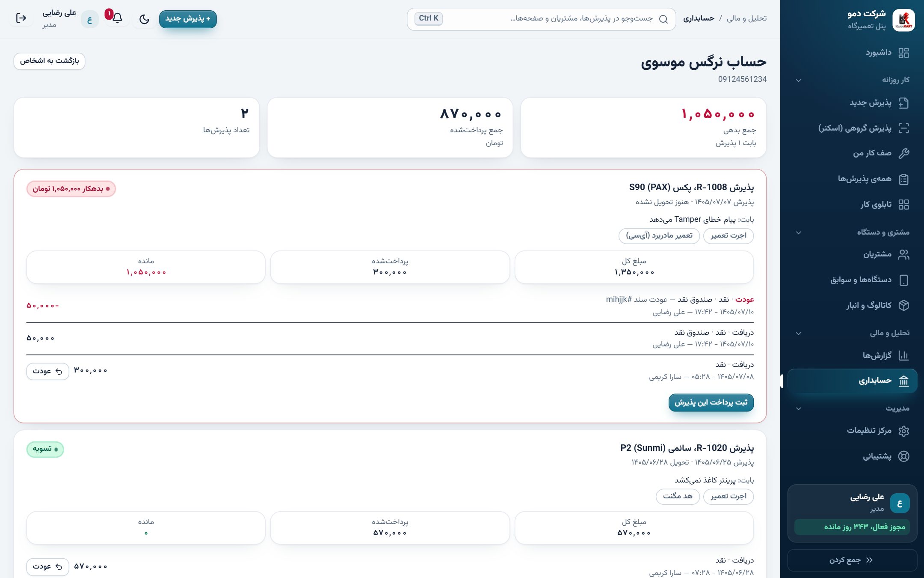Click box icon for کاتالوگ و انبار

(903, 305)
